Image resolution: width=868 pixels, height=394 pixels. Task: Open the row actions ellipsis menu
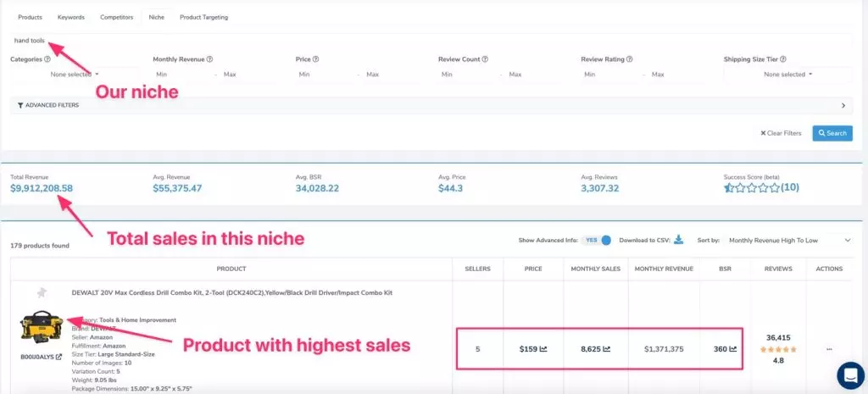(x=829, y=349)
